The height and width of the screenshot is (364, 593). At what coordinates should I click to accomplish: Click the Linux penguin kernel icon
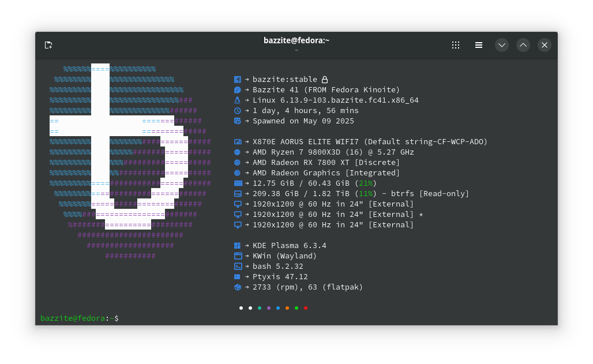click(238, 100)
